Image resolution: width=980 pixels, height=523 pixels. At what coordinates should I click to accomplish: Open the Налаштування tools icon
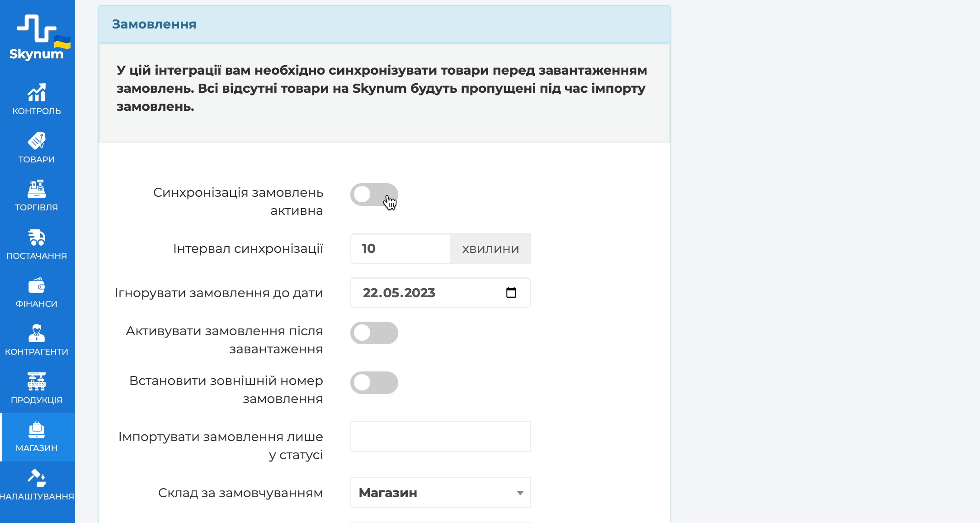37,478
